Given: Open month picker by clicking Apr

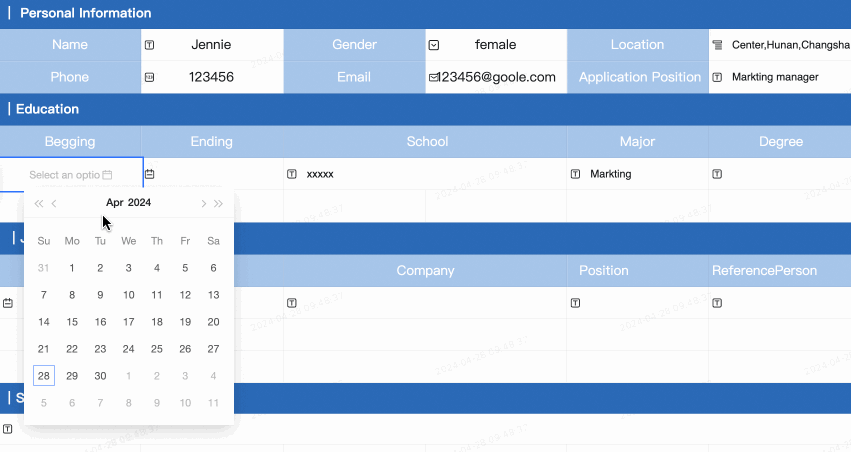Looking at the screenshot, I should pos(115,202).
